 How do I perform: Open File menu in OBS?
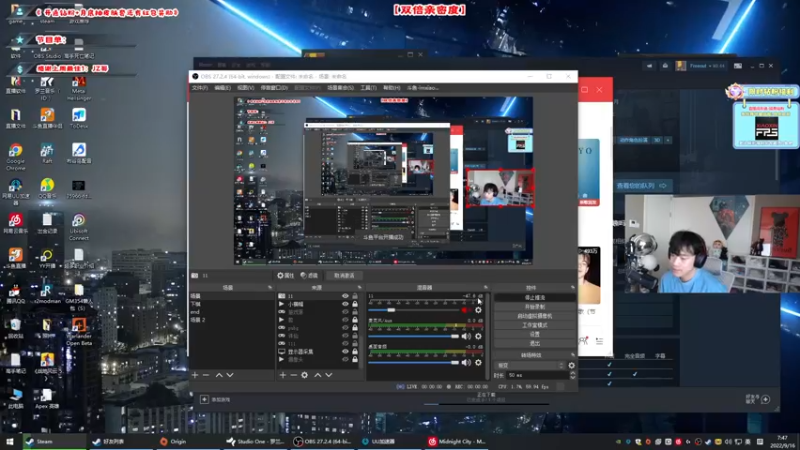[199, 88]
